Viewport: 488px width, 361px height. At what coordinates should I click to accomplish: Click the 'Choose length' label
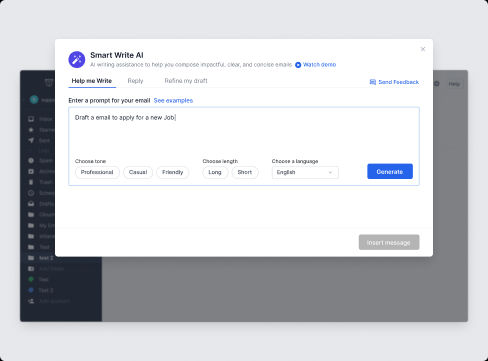(x=220, y=161)
